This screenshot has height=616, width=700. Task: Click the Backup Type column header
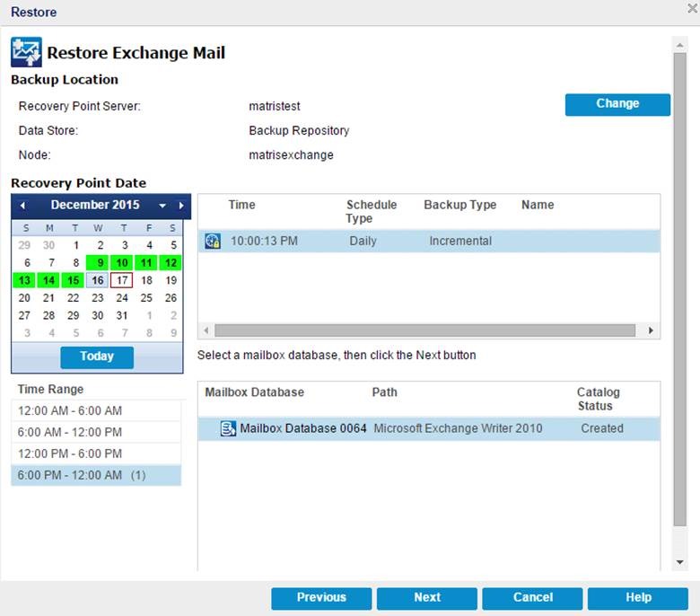[x=459, y=205]
